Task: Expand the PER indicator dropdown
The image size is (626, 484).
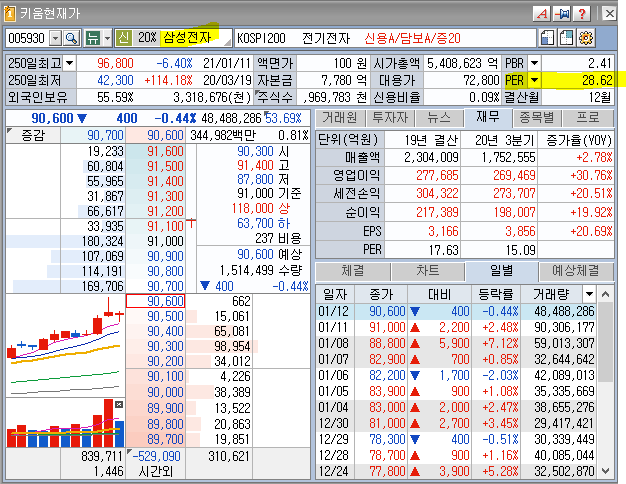Action: coord(534,80)
